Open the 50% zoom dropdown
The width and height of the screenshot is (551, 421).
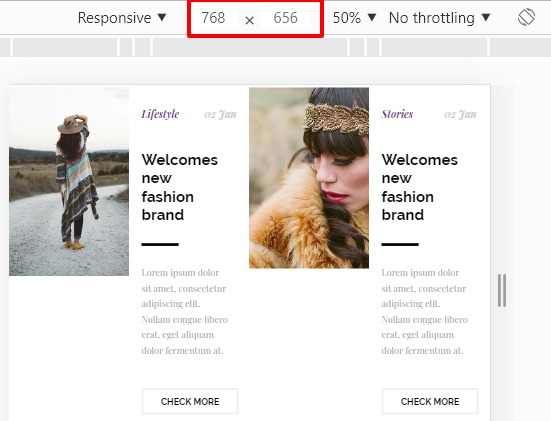354,18
